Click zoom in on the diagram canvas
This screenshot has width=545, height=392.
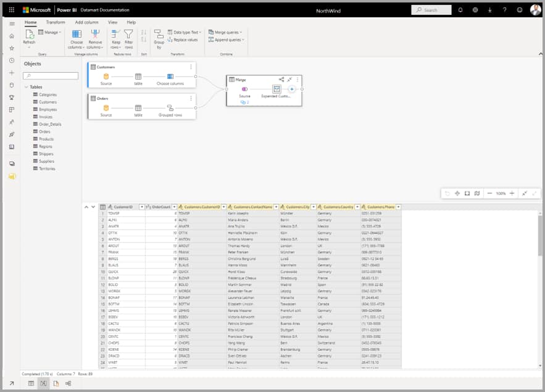point(512,193)
